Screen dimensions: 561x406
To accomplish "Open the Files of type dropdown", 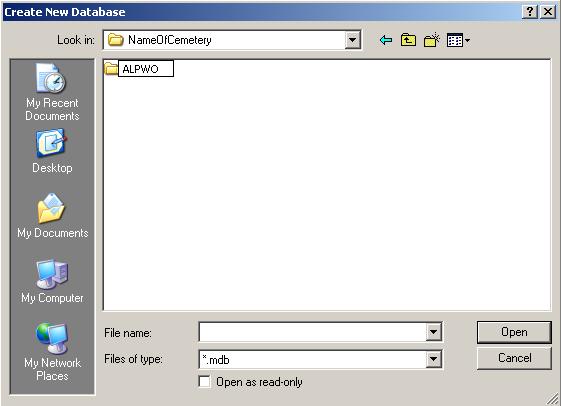I will pos(433,359).
